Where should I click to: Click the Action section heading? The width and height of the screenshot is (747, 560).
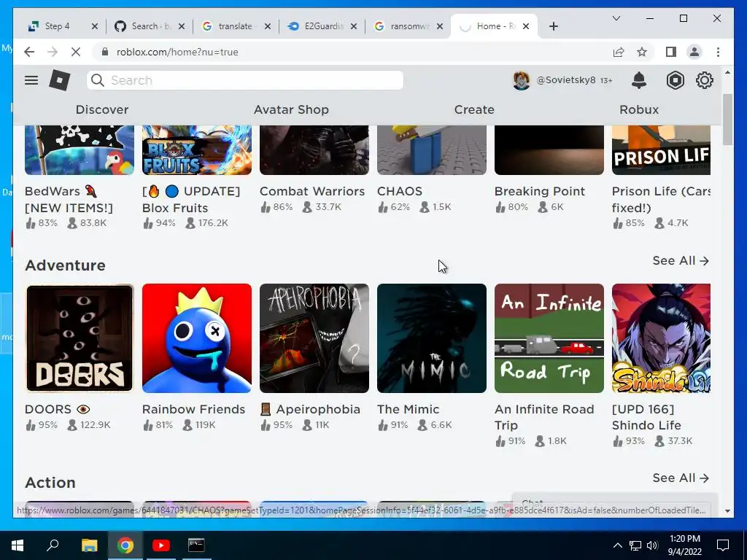pyautogui.click(x=50, y=483)
